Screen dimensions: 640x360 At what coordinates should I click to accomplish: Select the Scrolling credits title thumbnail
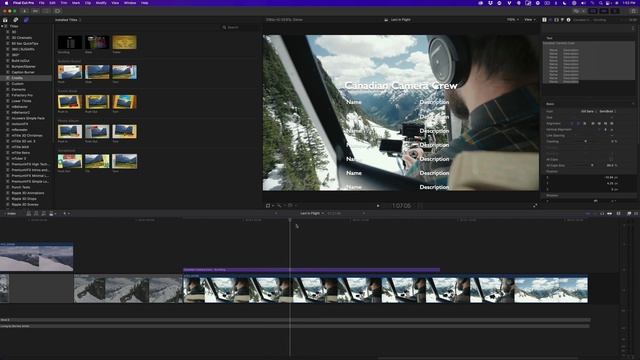70,42
